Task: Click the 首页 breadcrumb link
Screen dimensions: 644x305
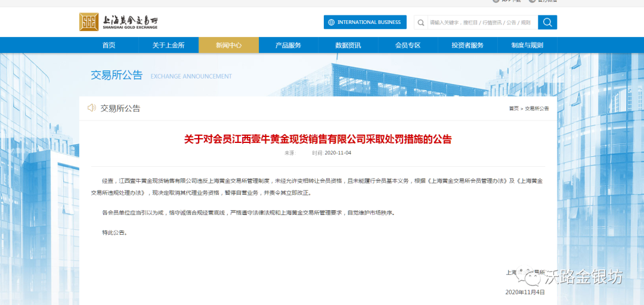Action: click(513, 109)
